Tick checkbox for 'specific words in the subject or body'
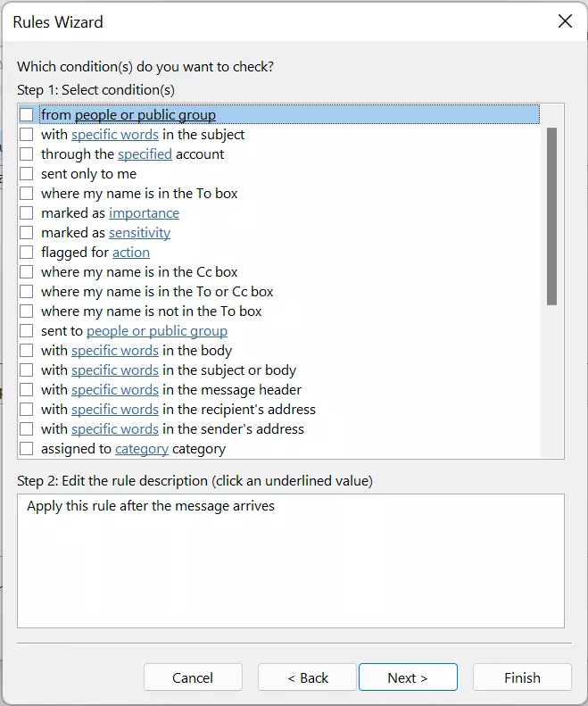The image size is (588, 706). pos(27,370)
